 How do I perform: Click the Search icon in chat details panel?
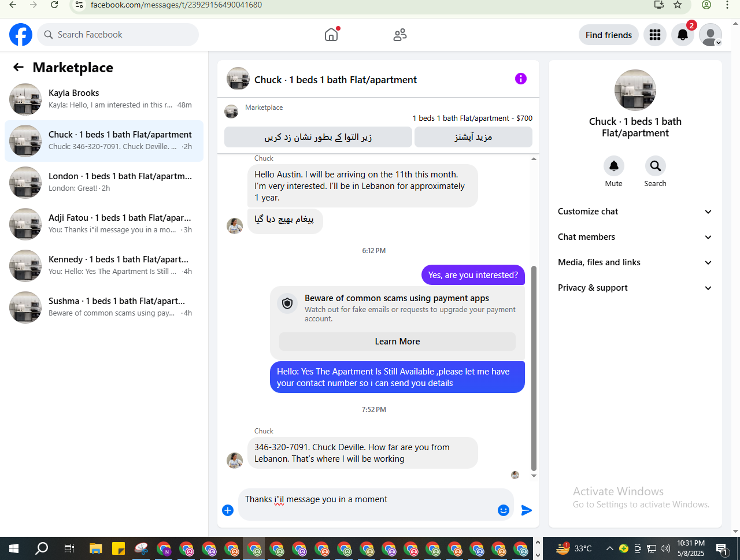coord(656,166)
